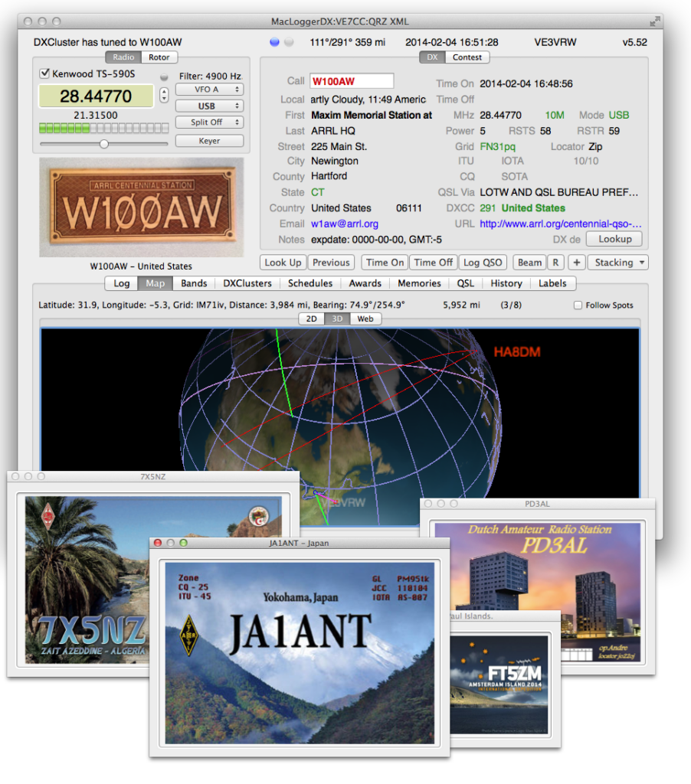Click the '+' button next to Beam and R
691x784 pixels.
coord(577,263)
